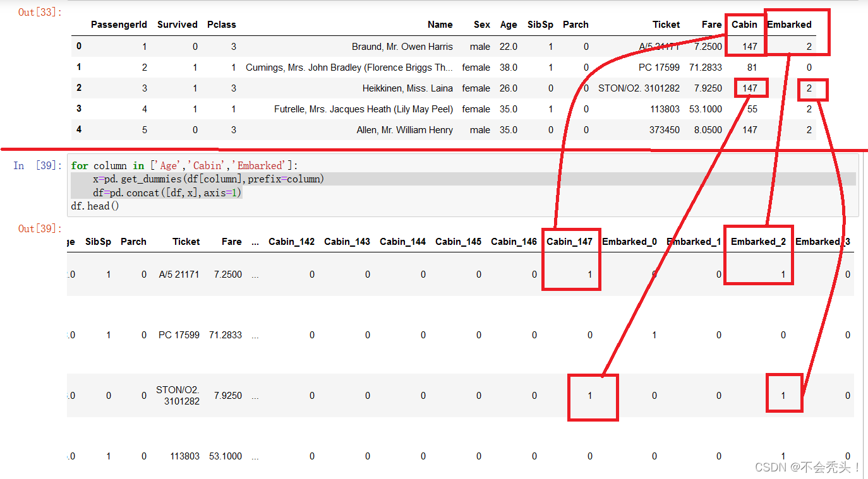Screen dimensions: 868x479
Task: Select the Out[39] output prompt label
Action: click(40, 228)
